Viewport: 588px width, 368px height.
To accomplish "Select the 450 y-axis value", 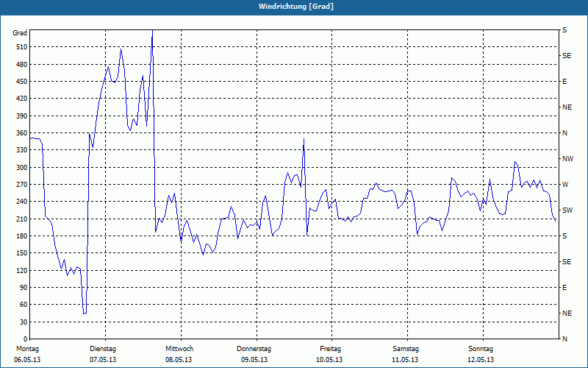I will coord(22,82).
